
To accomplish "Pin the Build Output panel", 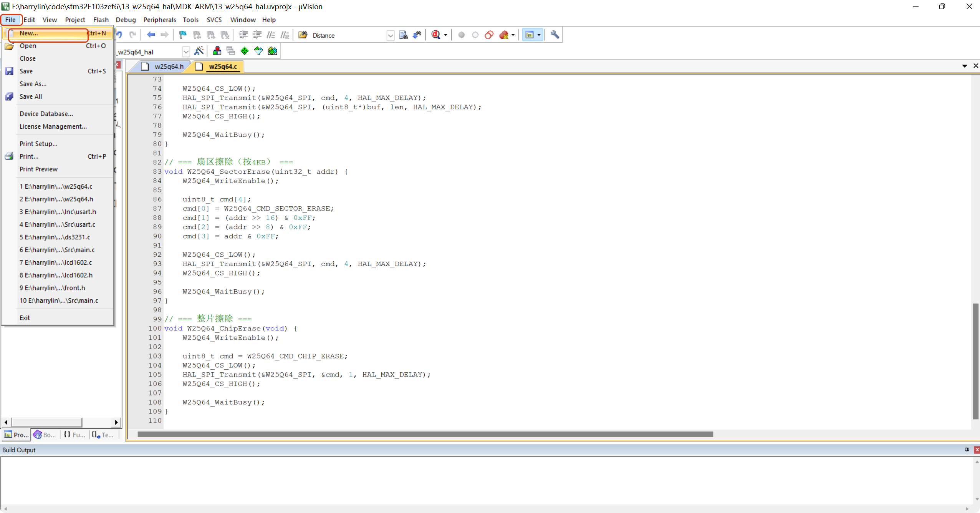I will 967,450.
